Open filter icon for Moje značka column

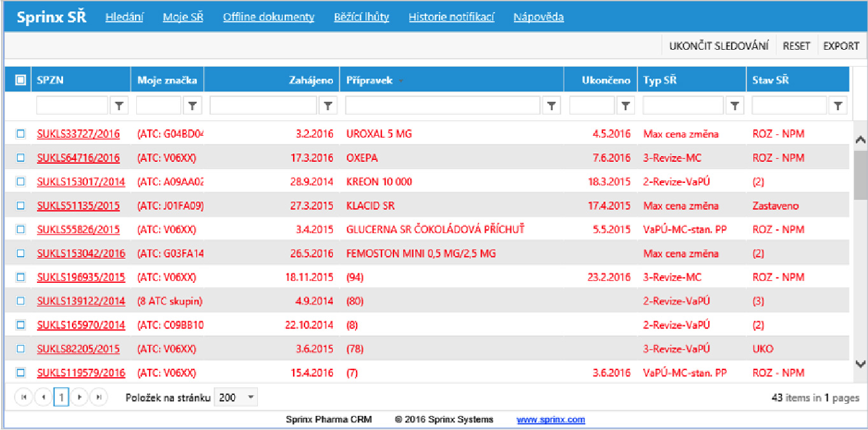tap(193, 106)
